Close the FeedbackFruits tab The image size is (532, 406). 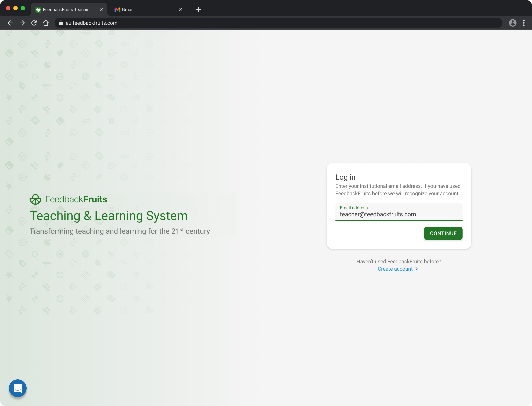pos(101,10)
